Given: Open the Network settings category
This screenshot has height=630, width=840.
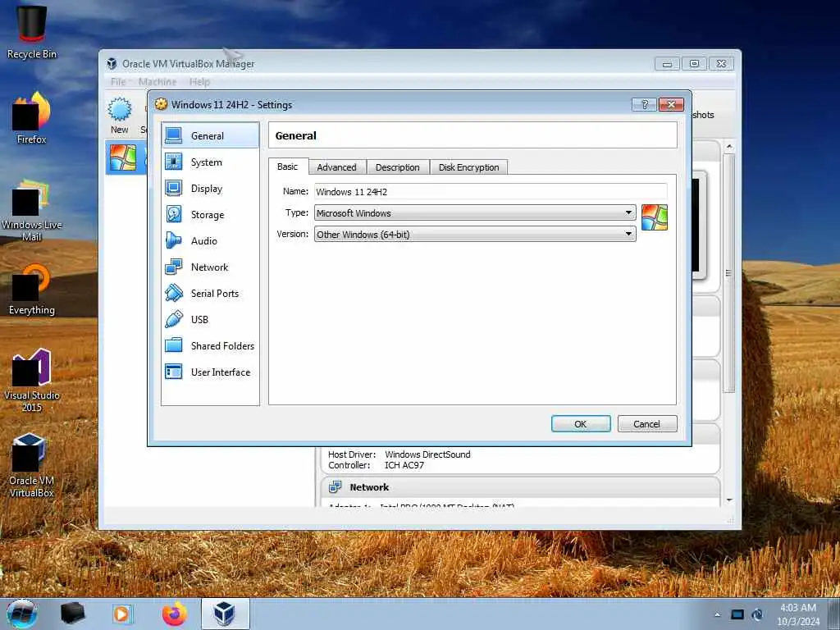Looking at the screenshot, I should (210, 267).
